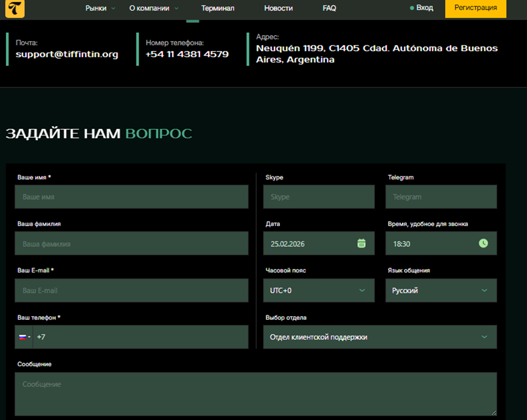Click into the Telegram input field
The image size is (527, 420).
point(440,197)
